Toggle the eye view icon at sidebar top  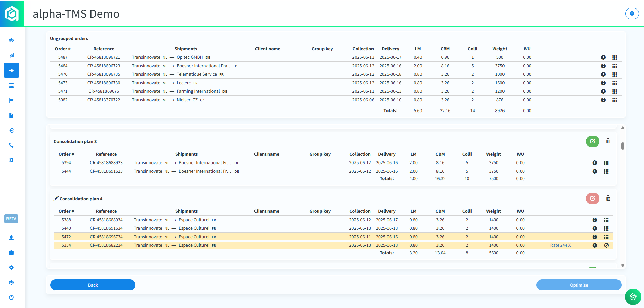coord(11,40)
